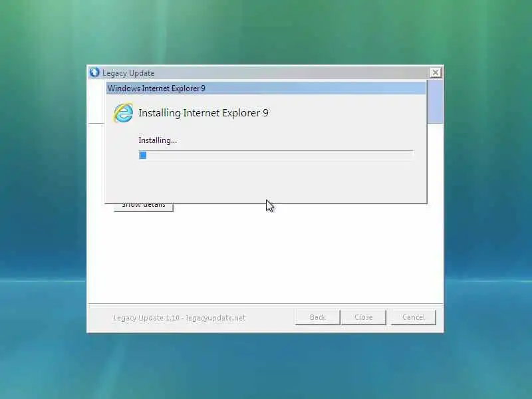Click the blue progress bar chunk
This screenshot has height=399, width=532.
pyautogui.click(x=143, y=155)
